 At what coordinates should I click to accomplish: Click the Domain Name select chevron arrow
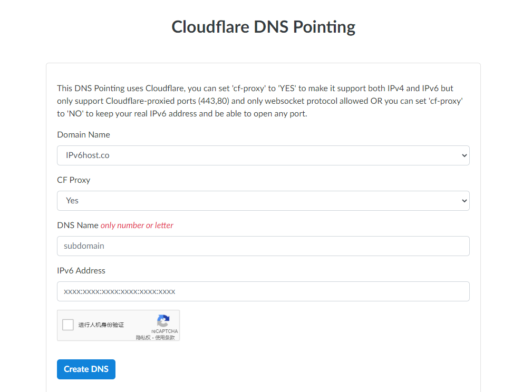click(464, 155)
